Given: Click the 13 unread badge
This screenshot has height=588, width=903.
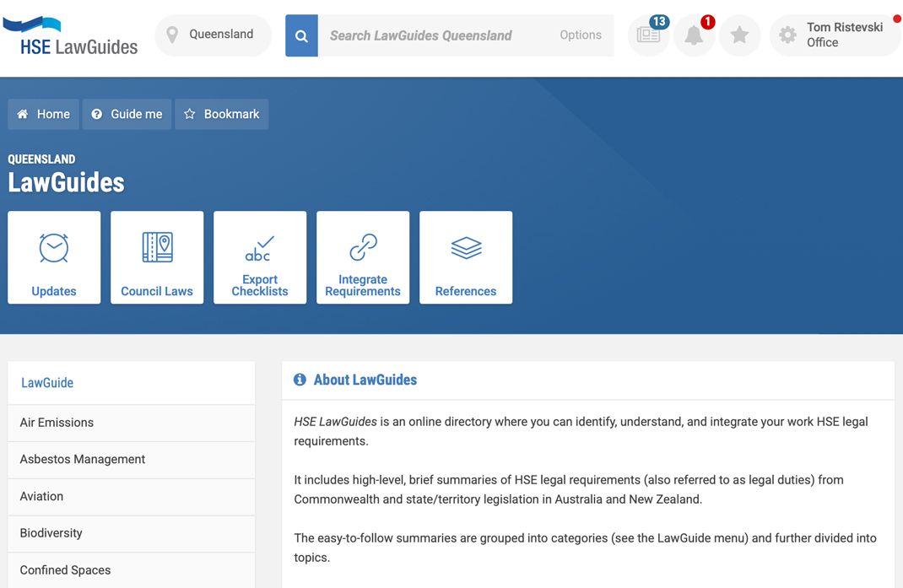Looking at the screenshot, I should (x=659, y=22).
